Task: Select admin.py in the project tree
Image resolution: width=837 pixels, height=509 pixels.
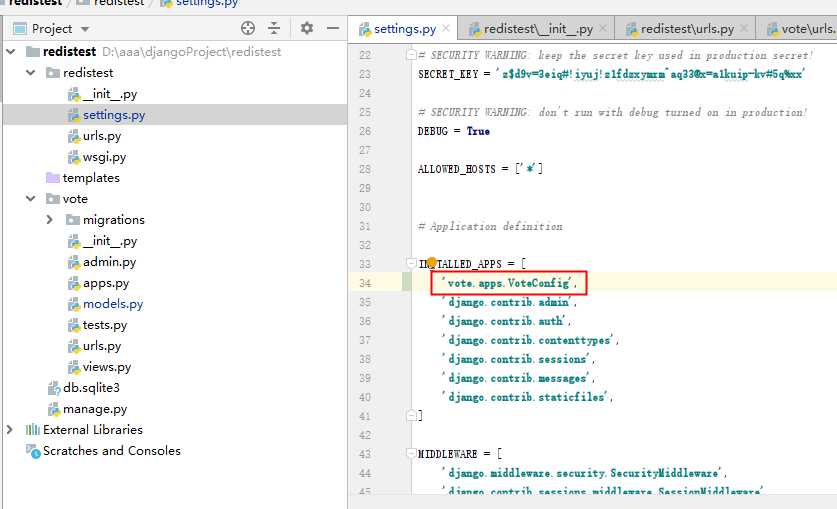Action: pyautogui.click(x=109, y=262)
